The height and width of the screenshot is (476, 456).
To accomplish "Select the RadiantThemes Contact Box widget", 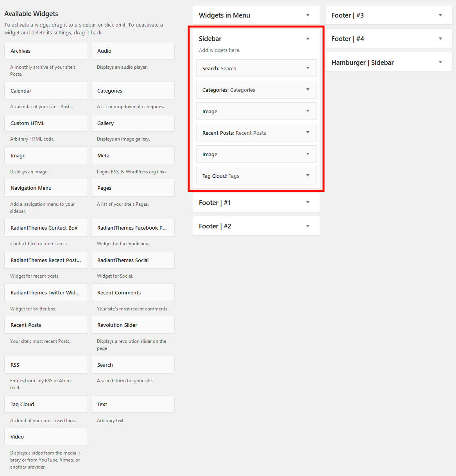I will 46,228.
